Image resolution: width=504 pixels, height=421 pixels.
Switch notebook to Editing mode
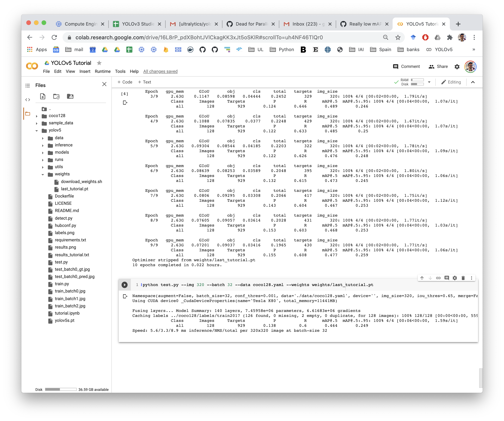(451, 82)
